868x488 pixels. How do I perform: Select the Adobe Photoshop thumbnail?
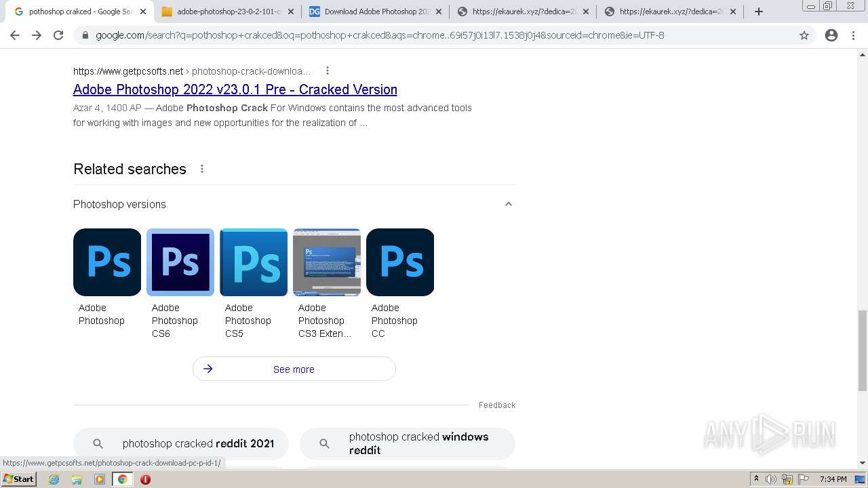[107, 262]
